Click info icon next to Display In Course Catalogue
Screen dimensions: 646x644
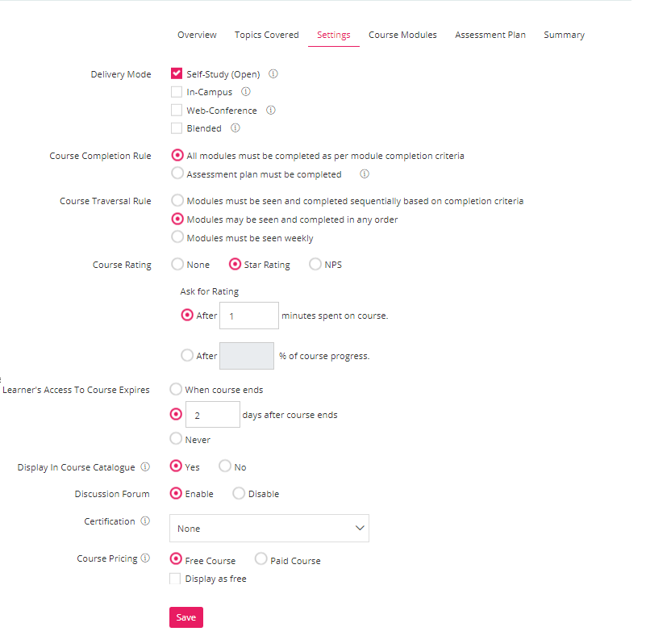145,466
